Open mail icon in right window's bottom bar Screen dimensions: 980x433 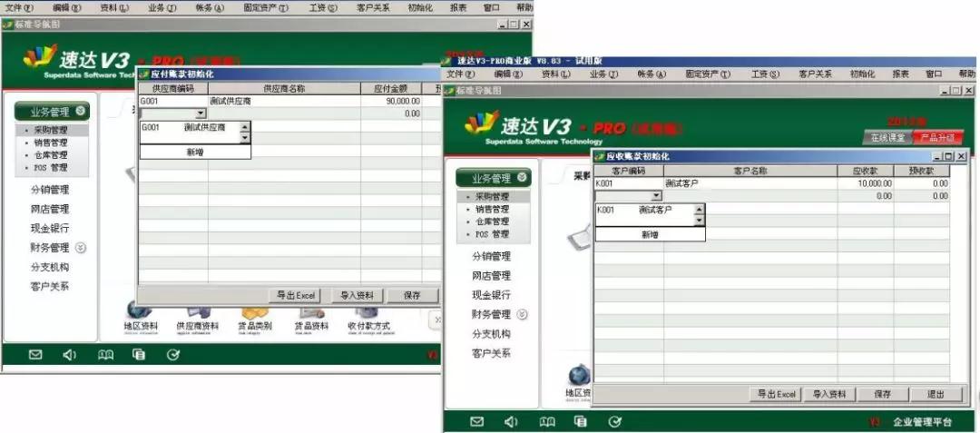[477, 422]
